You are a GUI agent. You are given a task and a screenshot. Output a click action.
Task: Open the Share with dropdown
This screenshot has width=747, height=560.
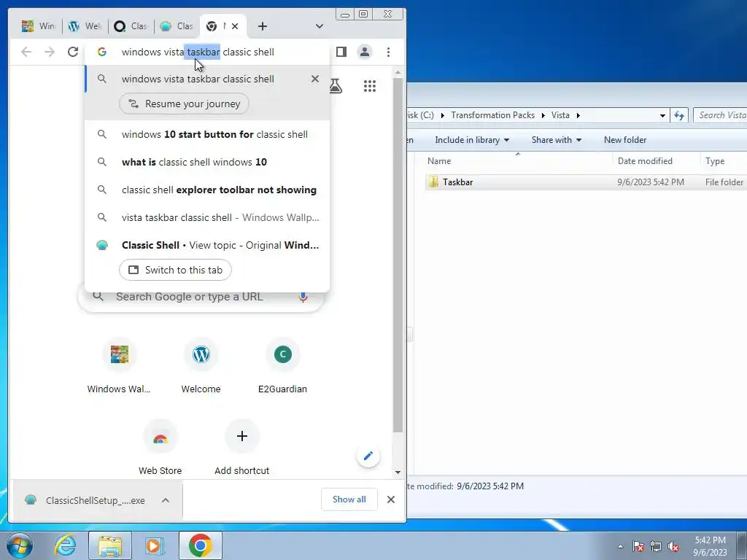(x=557, y=140)
